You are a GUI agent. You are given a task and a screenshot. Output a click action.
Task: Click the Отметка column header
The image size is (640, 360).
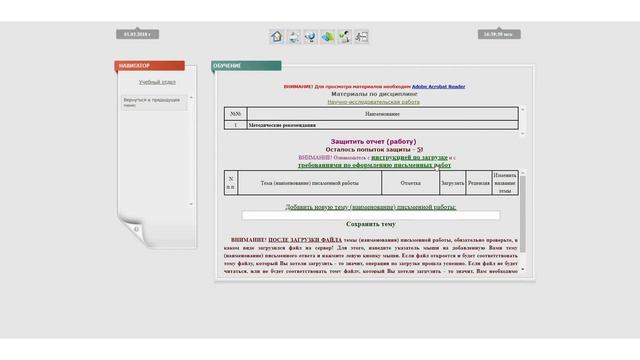pyautogui.click(x=411, y=183)
